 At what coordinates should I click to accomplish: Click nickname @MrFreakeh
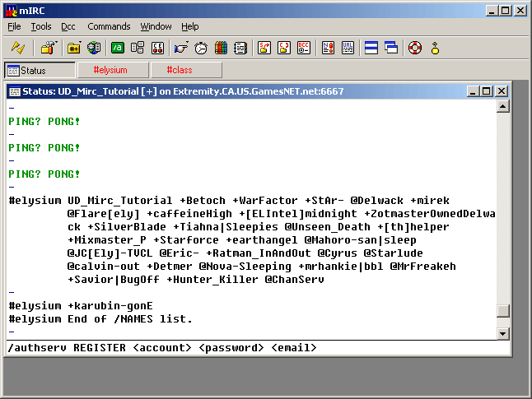422,267
